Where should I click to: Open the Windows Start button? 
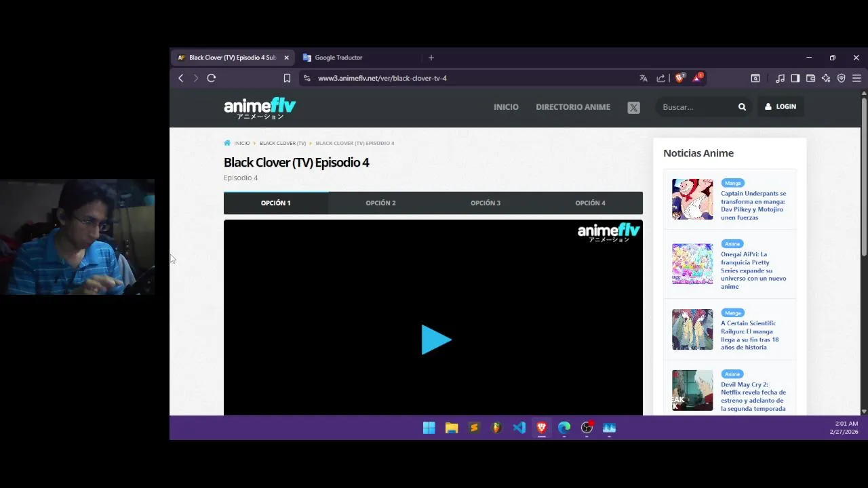[429, 428]
